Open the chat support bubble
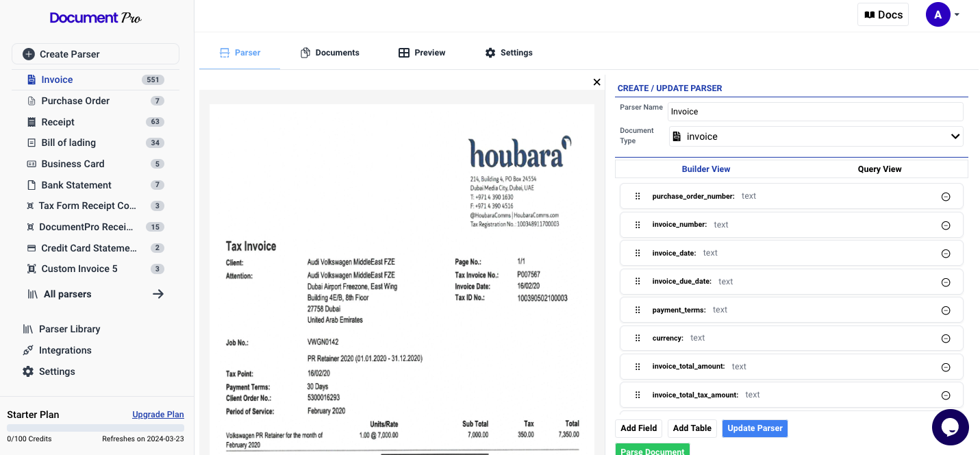 (x=951, y=427)
